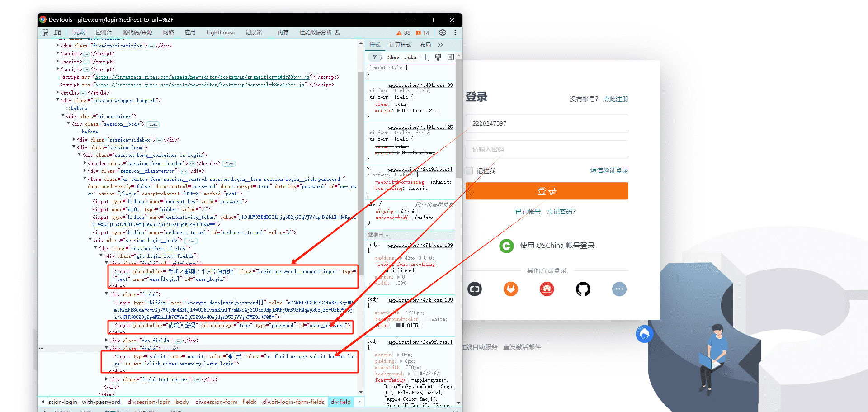Show more login methods ellipsis icon
The width and height of the screenshot is (868, 412).
click(x=619, y=289)
